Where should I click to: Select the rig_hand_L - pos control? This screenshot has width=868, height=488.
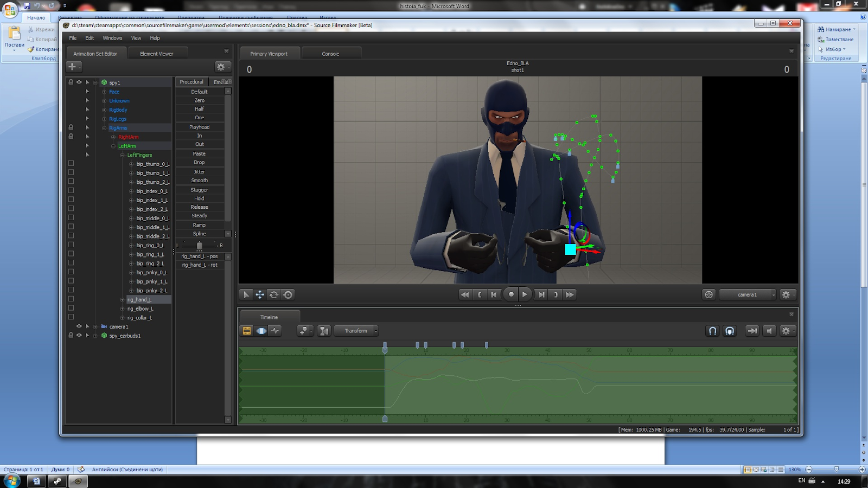[200, 256]
